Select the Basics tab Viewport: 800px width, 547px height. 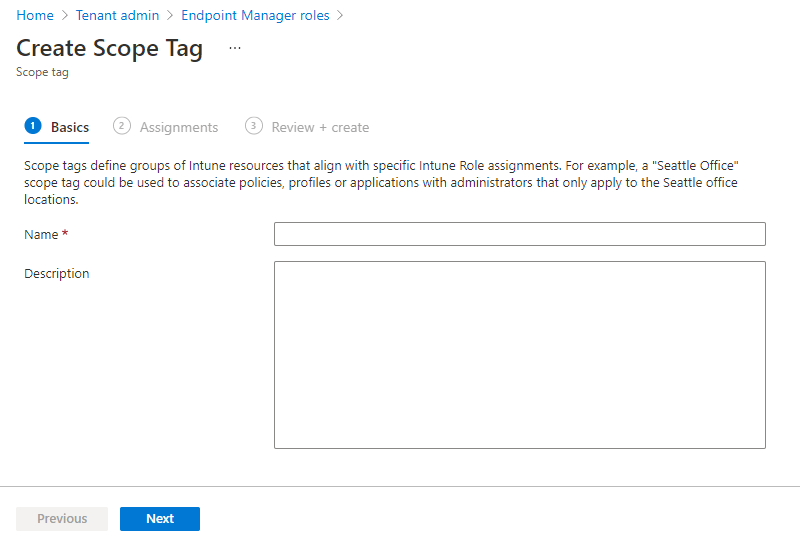click(x=57, y=127)
